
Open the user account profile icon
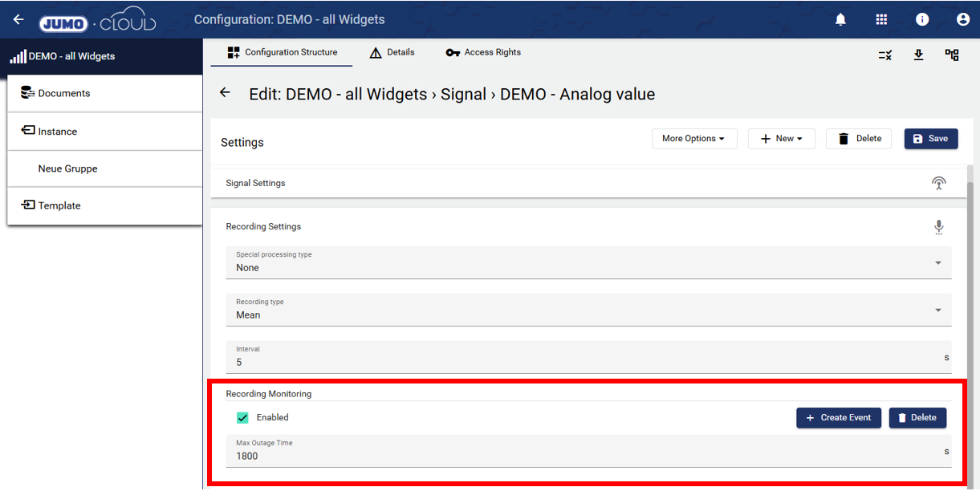[962, 19]
